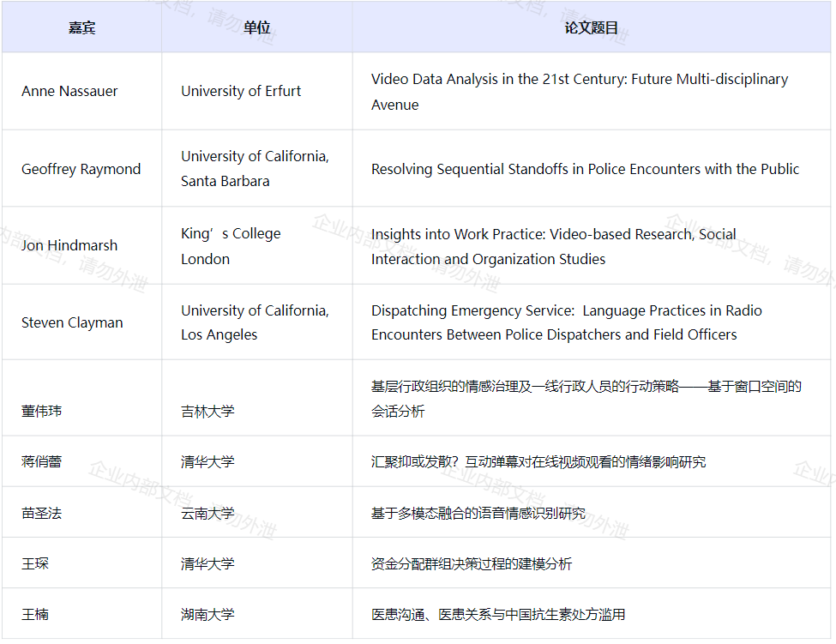Click the King's College London cell
The image size is (836, 644).
tap(231, 246)
